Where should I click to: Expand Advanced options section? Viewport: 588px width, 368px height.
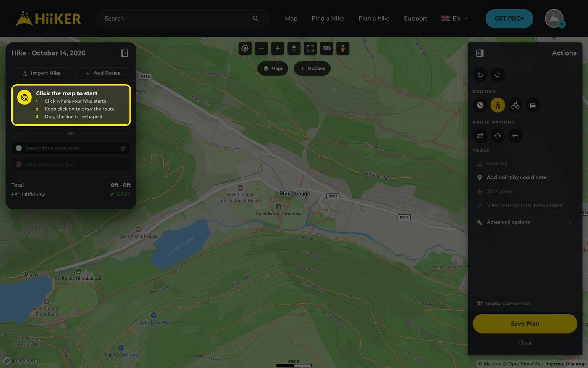pos(525,222)
